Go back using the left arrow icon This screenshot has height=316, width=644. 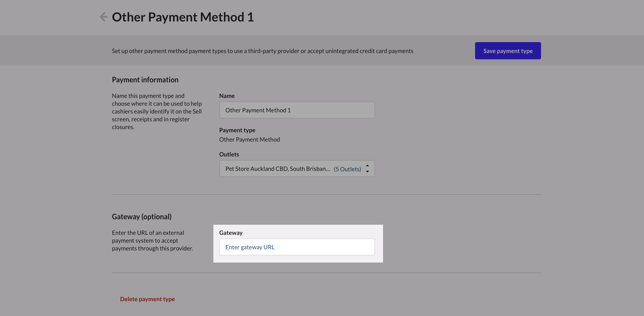click(104, 17)
